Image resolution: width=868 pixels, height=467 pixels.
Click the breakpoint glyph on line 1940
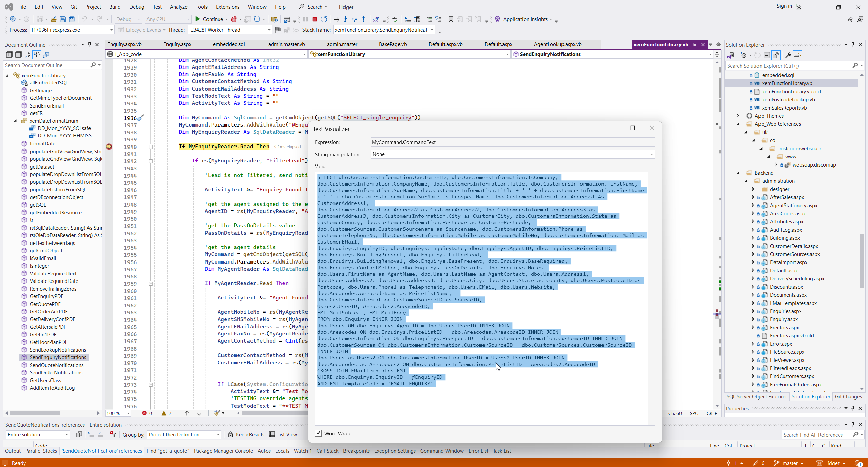coord(109,147)
